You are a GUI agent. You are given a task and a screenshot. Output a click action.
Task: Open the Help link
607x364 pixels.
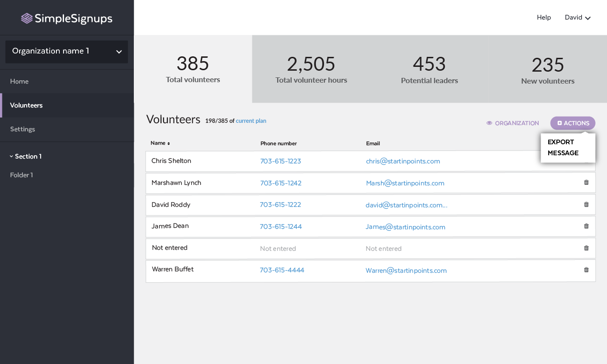pyautogui.click(x=544, y=17)
